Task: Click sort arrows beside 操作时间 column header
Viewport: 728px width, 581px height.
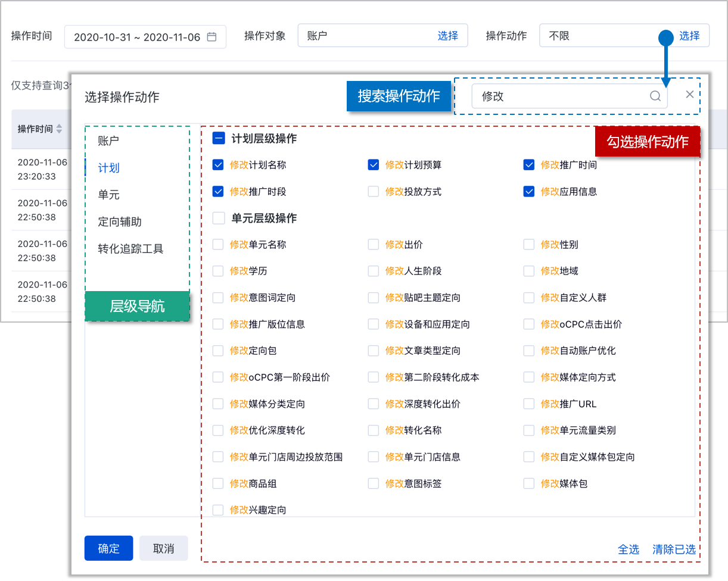Action: pos(59,129)
